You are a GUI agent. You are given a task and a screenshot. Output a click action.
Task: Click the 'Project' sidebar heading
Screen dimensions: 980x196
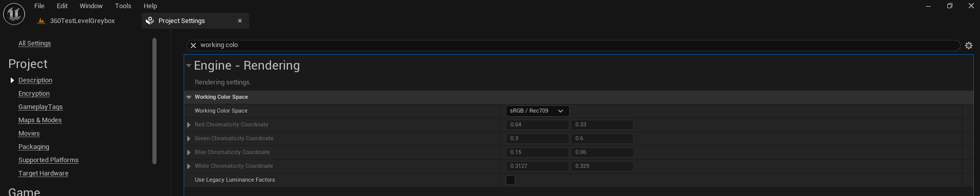pos(28,64)
